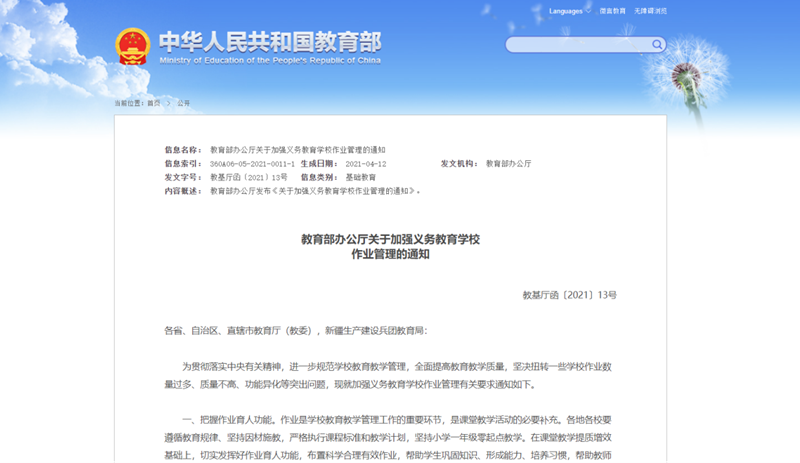Click the 信息名称 title value text
This screenshot has width=800, height=463.
297,150
